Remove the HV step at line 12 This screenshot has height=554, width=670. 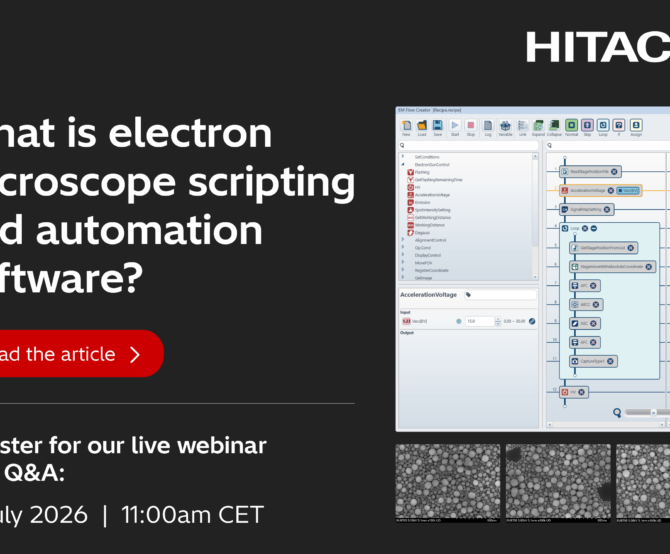pyautogui.click(x=582, y=392)
